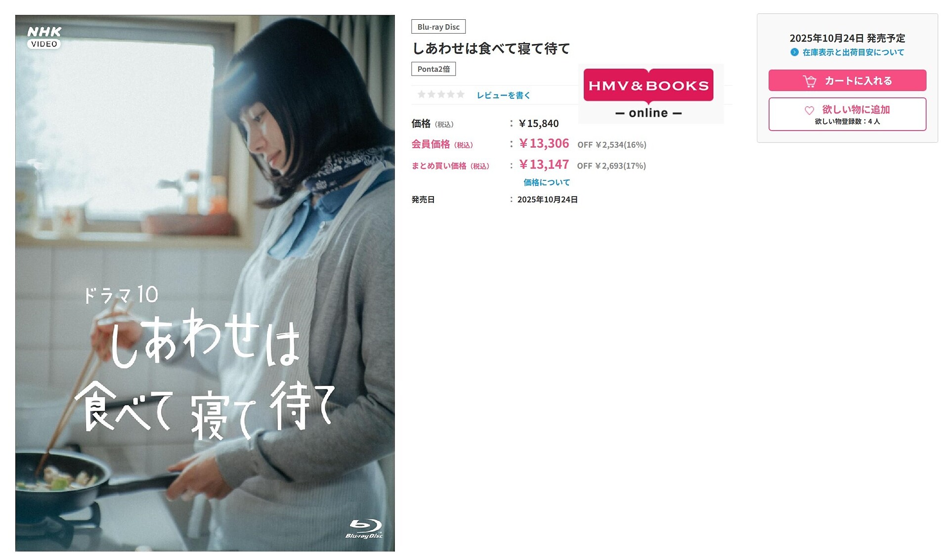
Task: Click the member price ¥13,306
Action: click(544, 143)
